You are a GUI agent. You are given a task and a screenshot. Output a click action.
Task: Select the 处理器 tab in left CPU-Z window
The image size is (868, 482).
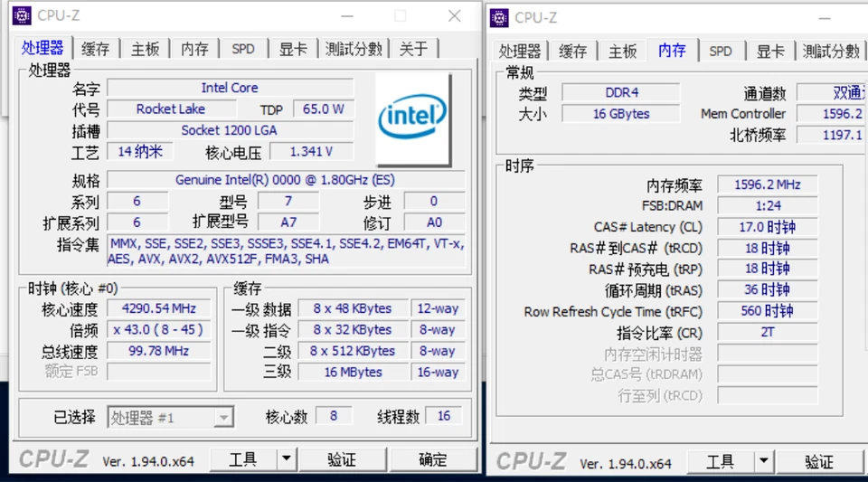tap(42, 48)
